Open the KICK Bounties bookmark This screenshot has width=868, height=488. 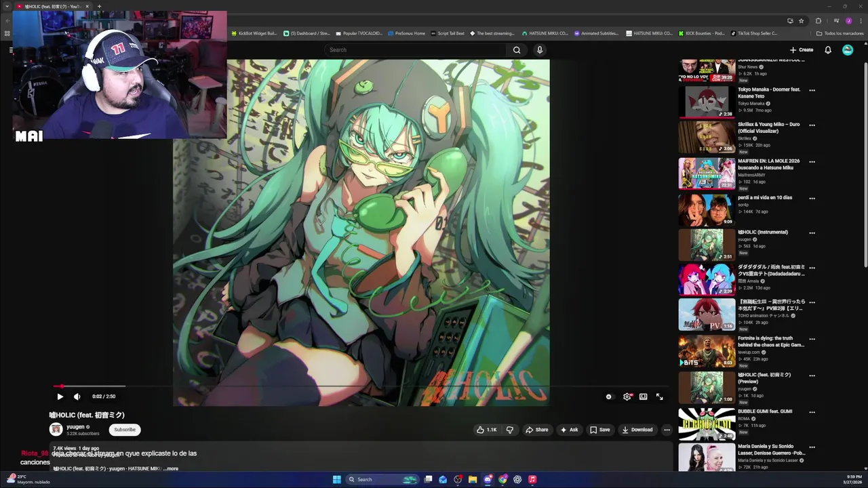click(701, 33)
